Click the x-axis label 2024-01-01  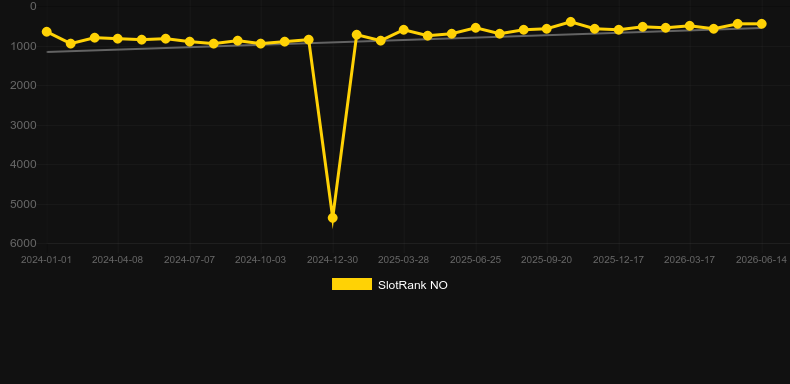tap(46, 260)
